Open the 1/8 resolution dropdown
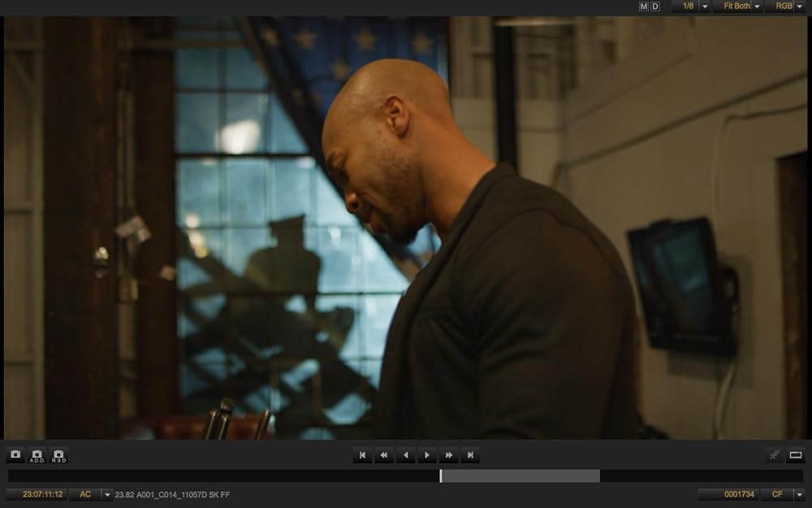 tap(705, 7)
